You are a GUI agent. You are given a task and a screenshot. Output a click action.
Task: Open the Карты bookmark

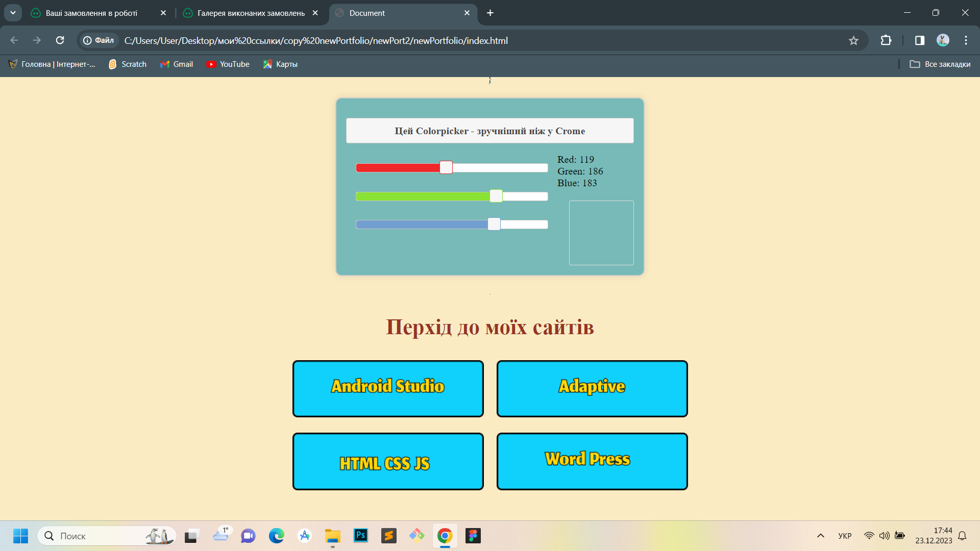click(x=280, y=64)
